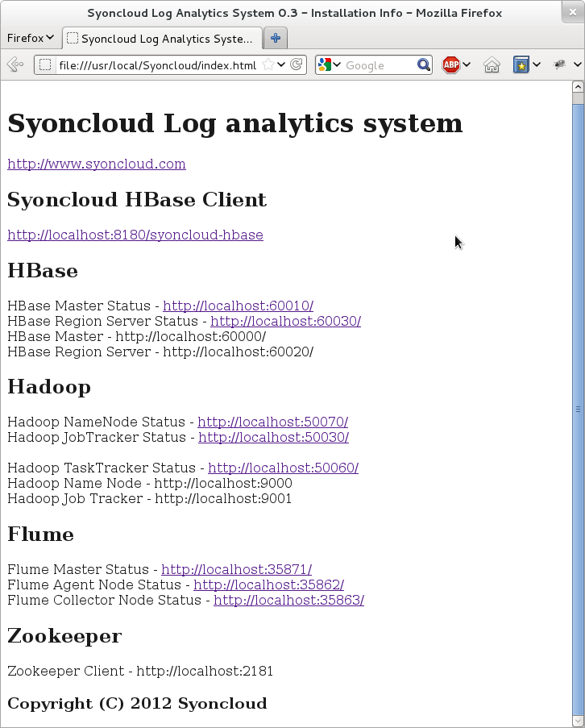Select the Syoncloud Log Analytics System tab
The width and height of the screenshot is (585, 728).
(x=163, y=39)
